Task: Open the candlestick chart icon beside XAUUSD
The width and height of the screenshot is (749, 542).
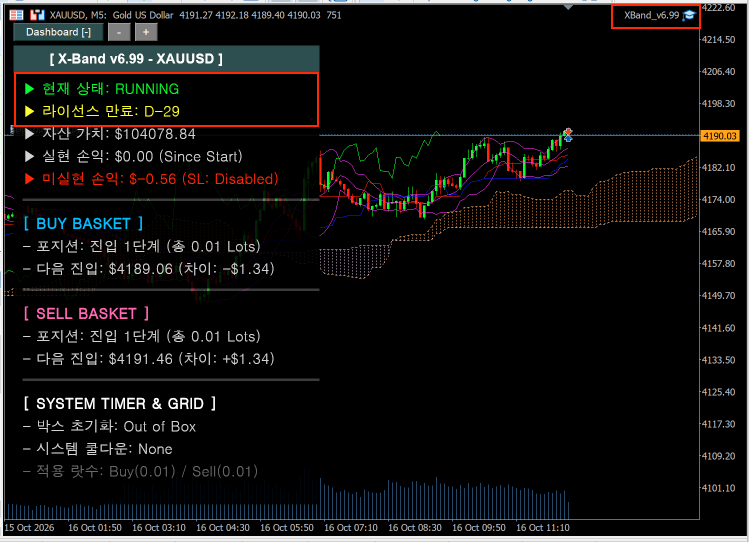Action: pyautogui.click(x=37, y=15)
